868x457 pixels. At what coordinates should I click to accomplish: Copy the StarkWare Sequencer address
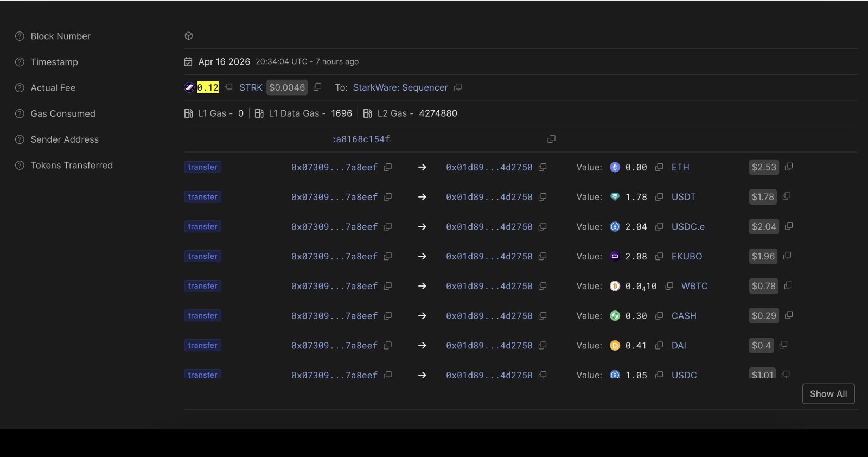(x=457, y=87)
